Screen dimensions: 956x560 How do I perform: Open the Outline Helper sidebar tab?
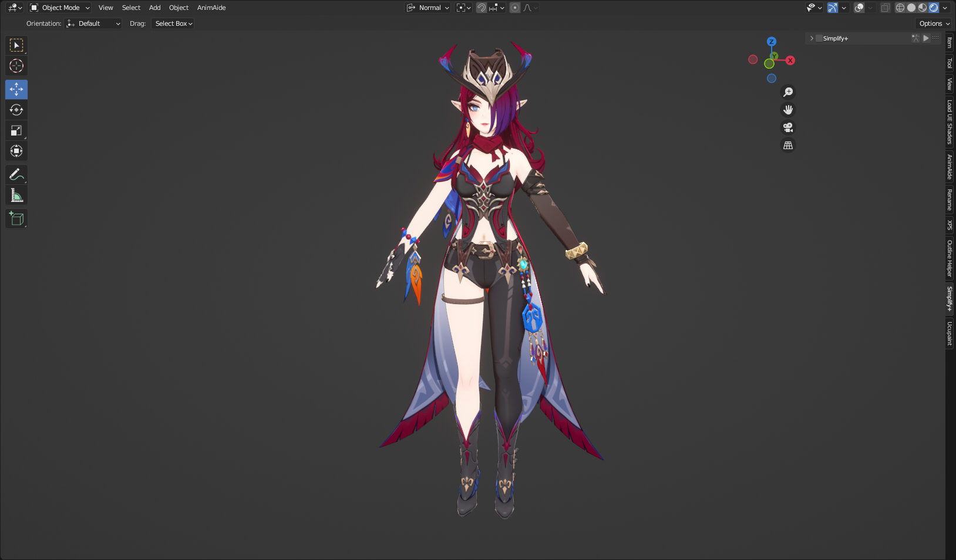(950, 258)
